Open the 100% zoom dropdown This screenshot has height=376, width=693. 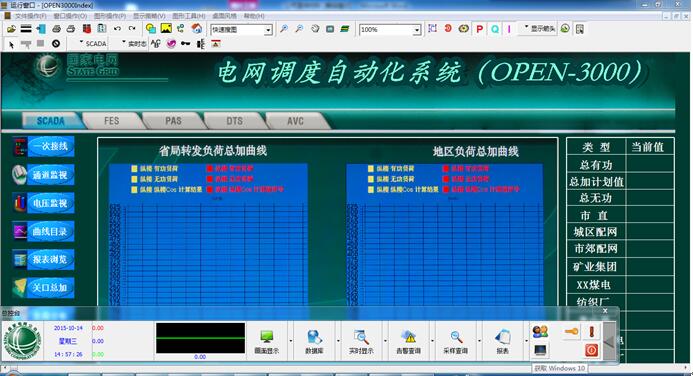417,30
